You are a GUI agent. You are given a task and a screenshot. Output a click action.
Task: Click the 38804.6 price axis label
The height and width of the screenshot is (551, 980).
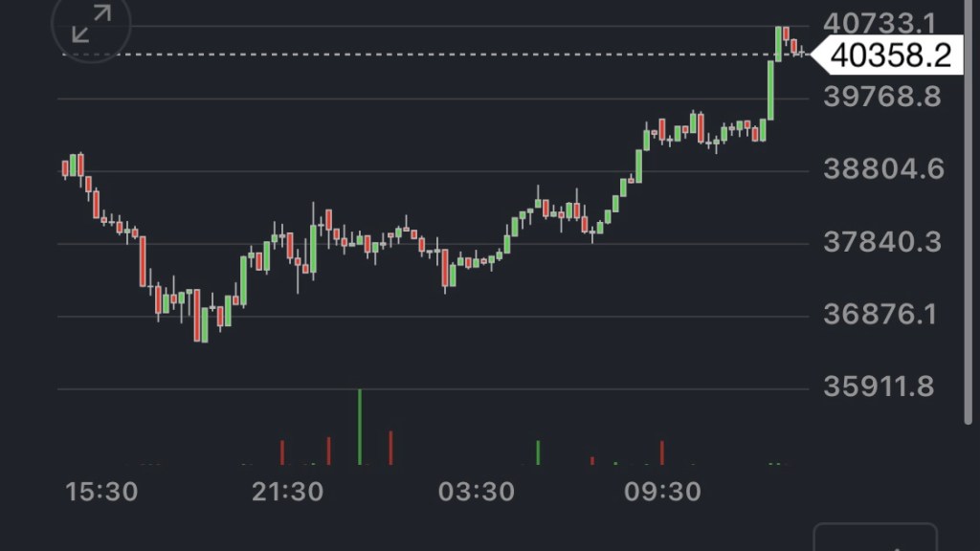pos(881,170)
